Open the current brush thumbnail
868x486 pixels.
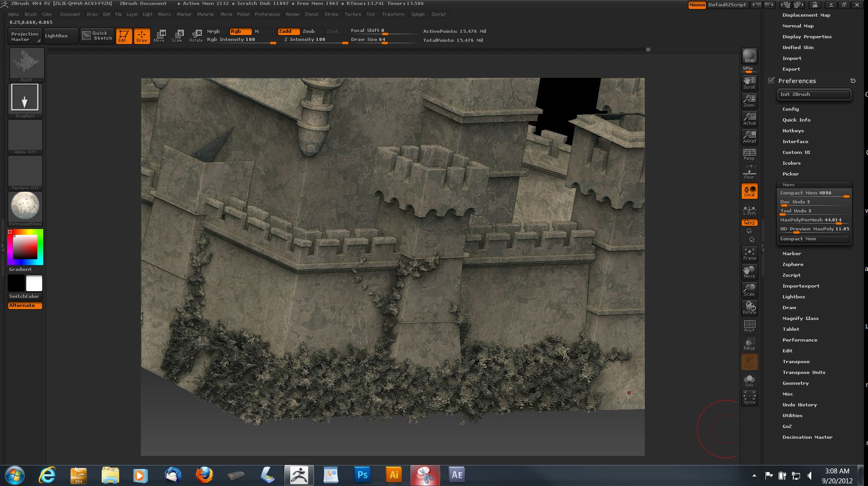27,65
